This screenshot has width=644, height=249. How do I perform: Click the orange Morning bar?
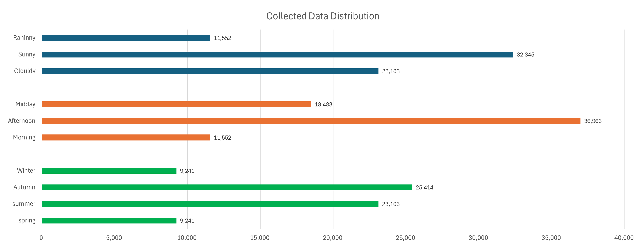(x=126, y=138)
